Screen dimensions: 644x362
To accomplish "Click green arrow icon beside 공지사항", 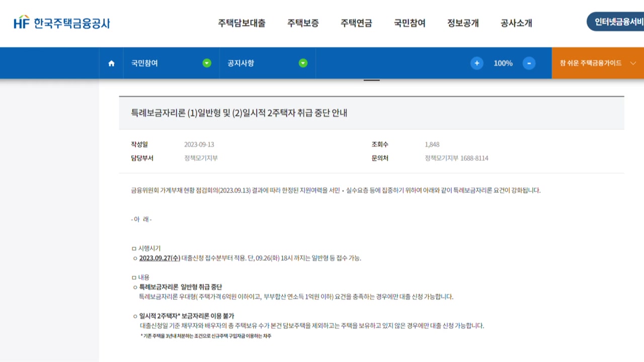I will 303,63.
